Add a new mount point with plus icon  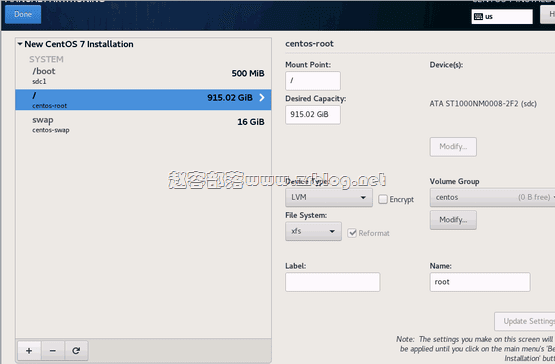29,351
